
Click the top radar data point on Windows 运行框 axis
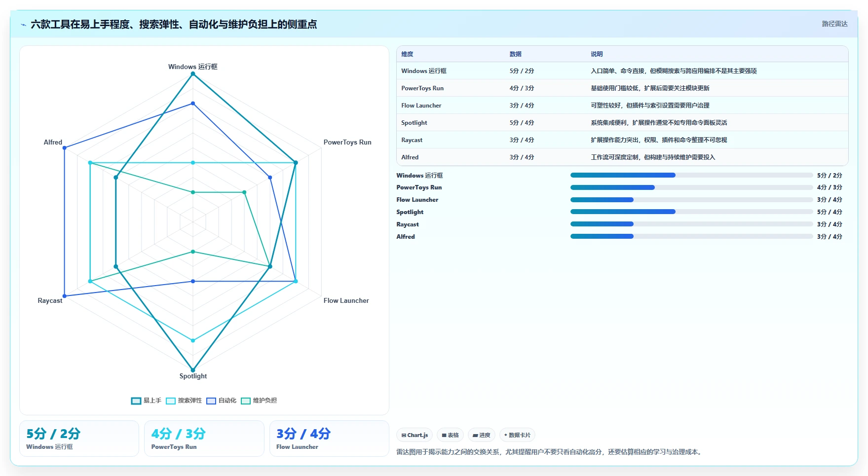[x=193, y=74]
